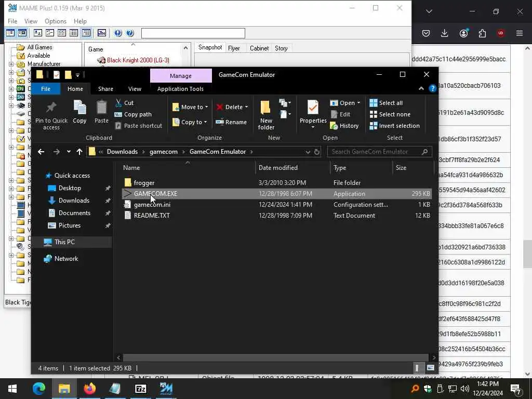Open Customize Quick Access Toolbar dropdown
Image resolution: width=532 pixels, height=399 pixels.
(x=77, y=75)
